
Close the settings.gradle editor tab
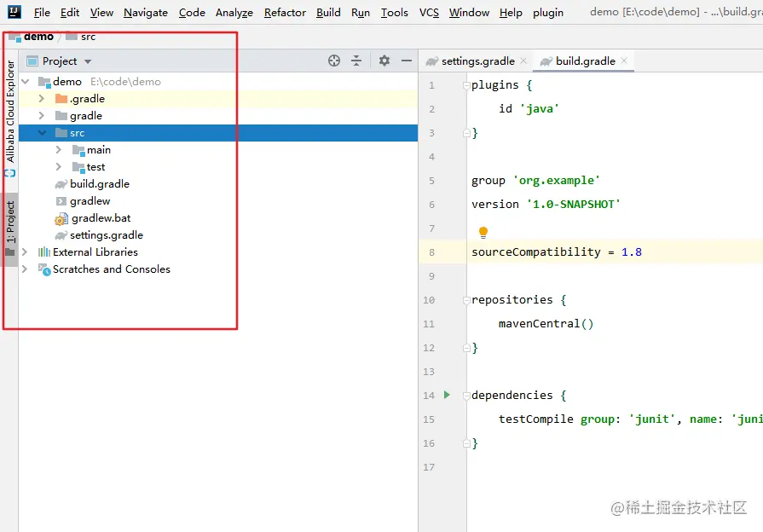(523, 61)
